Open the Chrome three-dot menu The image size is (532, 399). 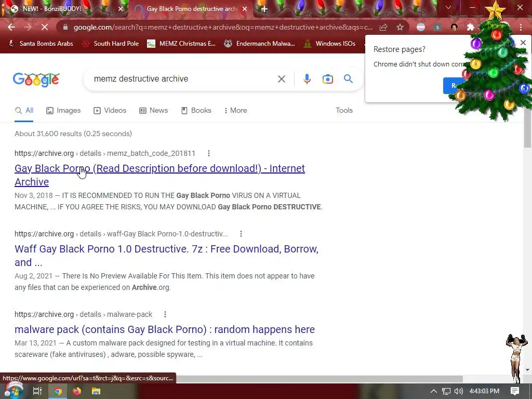point(521,27)
